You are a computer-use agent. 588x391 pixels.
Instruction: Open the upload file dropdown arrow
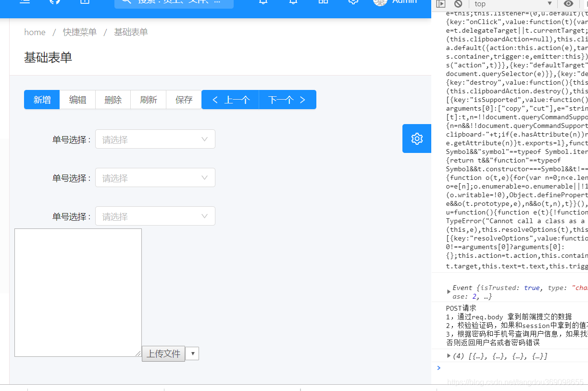point(192,353)
